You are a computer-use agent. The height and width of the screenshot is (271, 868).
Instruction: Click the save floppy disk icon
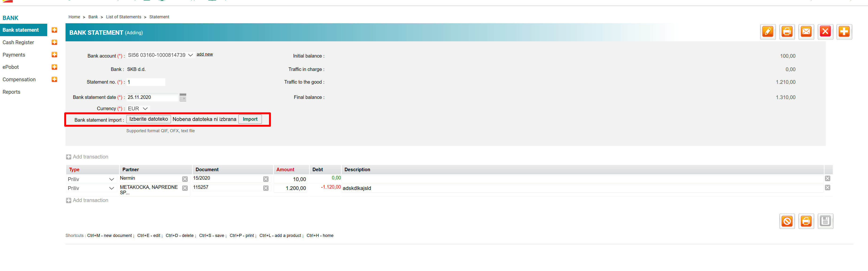click(x=825, y=221)
